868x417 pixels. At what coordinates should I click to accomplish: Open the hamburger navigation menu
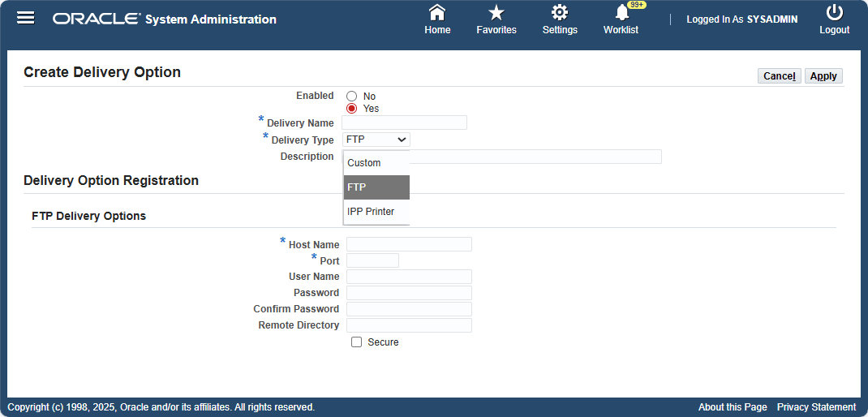point(26,19)
